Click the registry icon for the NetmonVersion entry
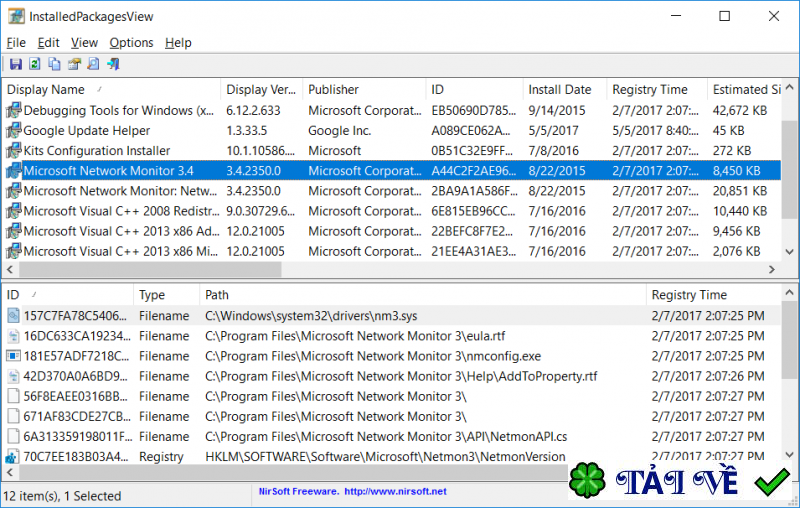 point(13,457)
